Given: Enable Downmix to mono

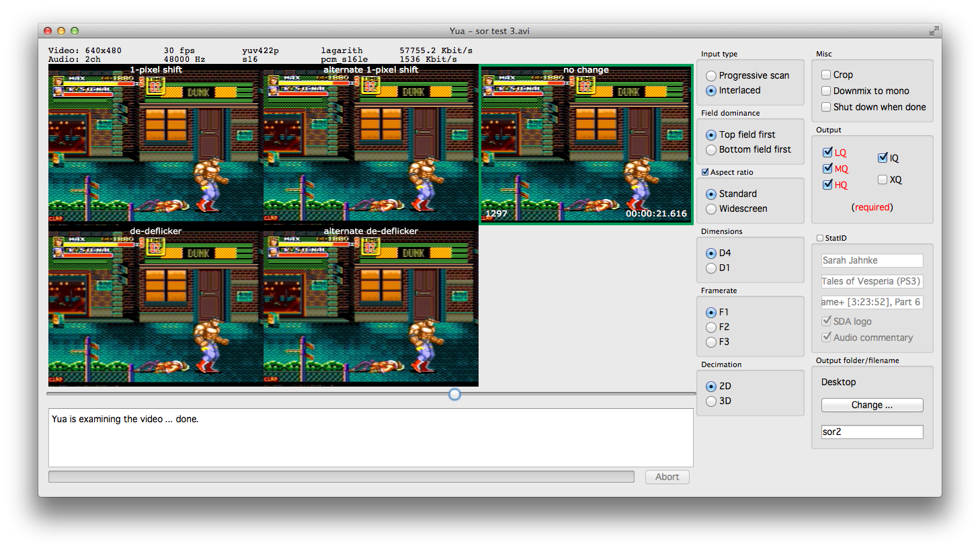Looking at the screenshot, I should 827,91.
